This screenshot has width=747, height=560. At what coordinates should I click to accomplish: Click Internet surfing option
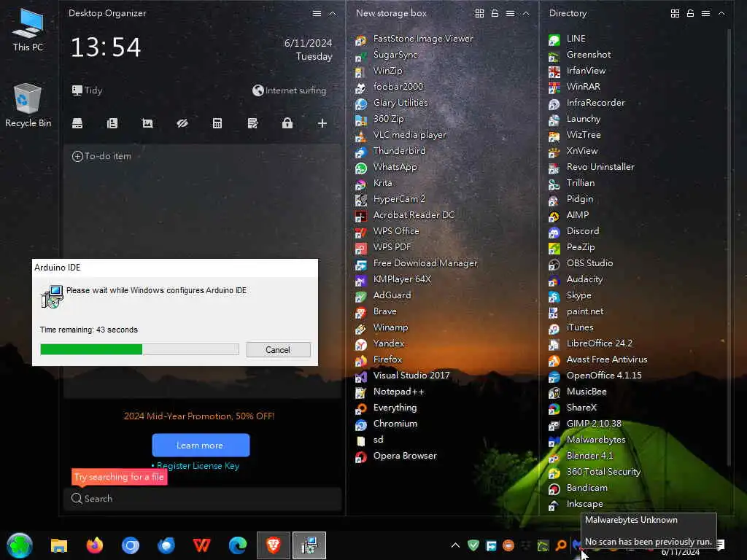click(290, 90)
